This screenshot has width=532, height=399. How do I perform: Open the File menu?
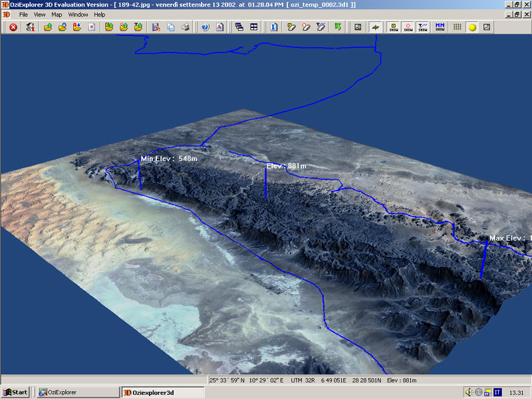[23, 14]
